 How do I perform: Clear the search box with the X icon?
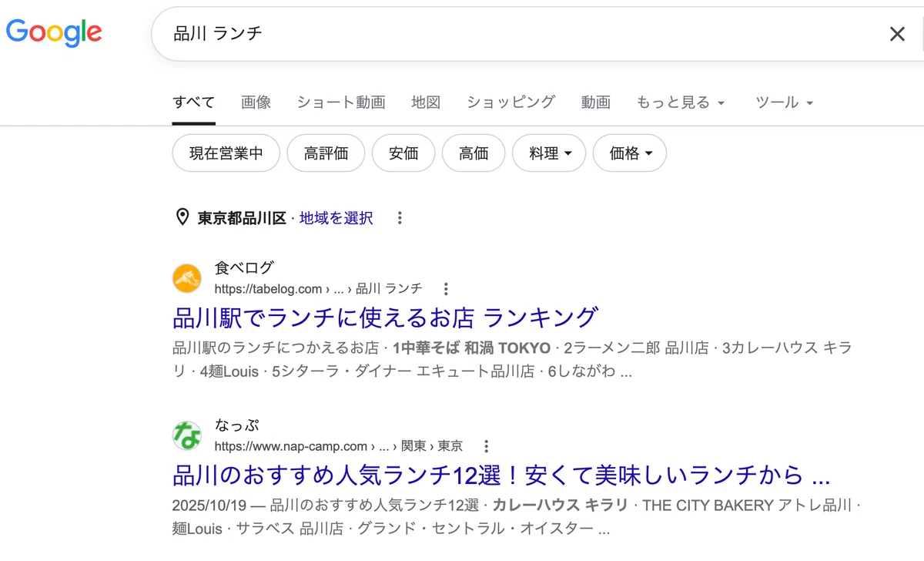tap(897, 34)
